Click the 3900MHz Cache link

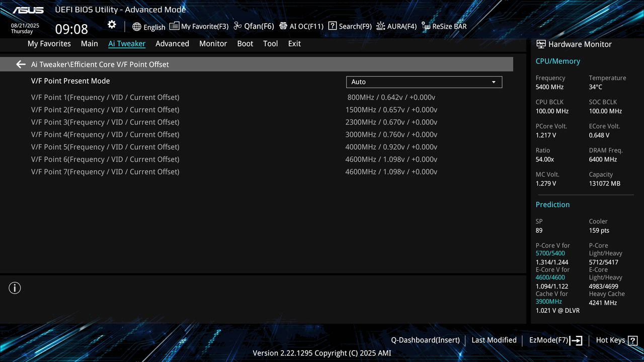(x=548, y=301)
